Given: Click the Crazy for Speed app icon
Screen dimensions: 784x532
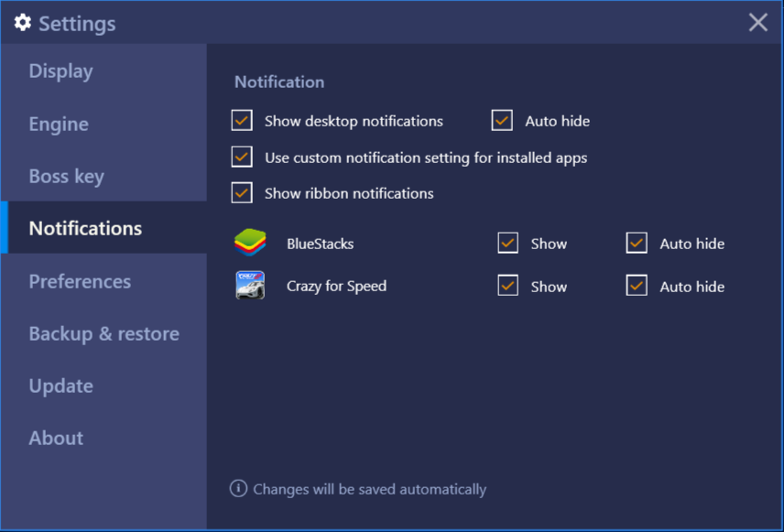Looking at the screenshot, I should pyautogui.click(x=250, y=286).
